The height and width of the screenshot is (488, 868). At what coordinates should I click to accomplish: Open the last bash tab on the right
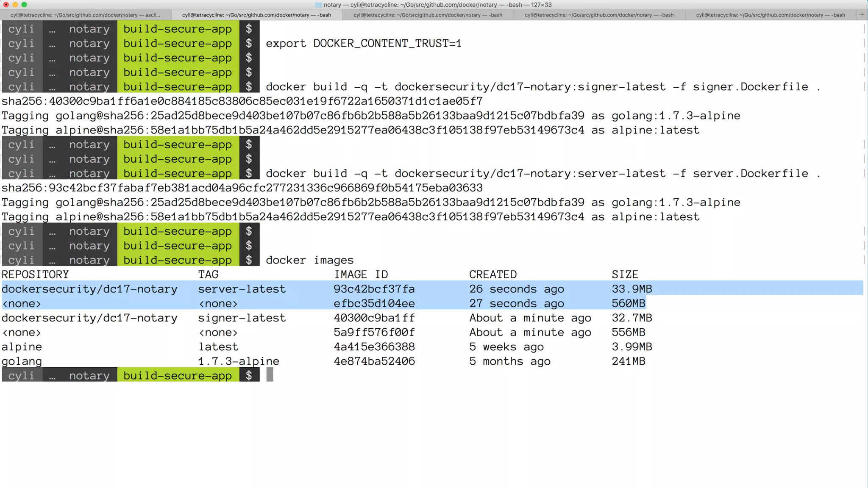(x=770, y=15)
